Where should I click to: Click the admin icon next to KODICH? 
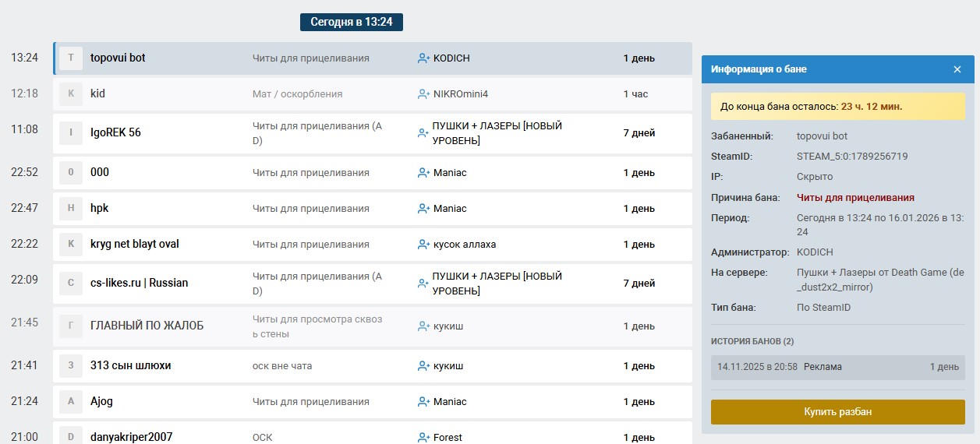[x=423, y=58]
